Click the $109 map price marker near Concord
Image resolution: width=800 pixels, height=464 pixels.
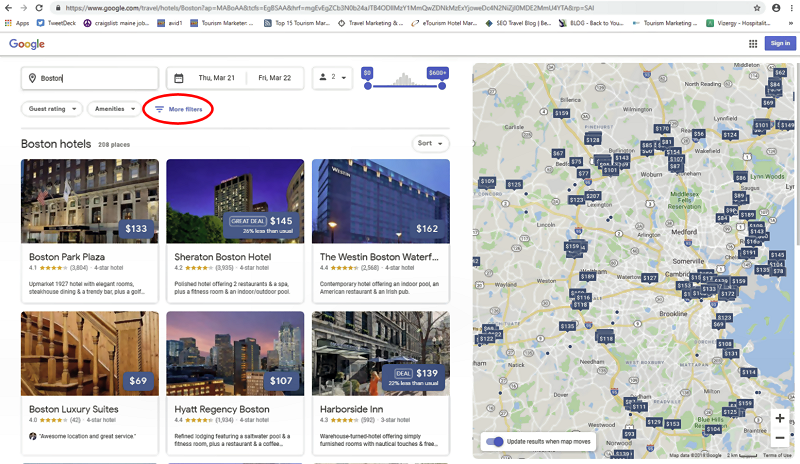[487, 181]
